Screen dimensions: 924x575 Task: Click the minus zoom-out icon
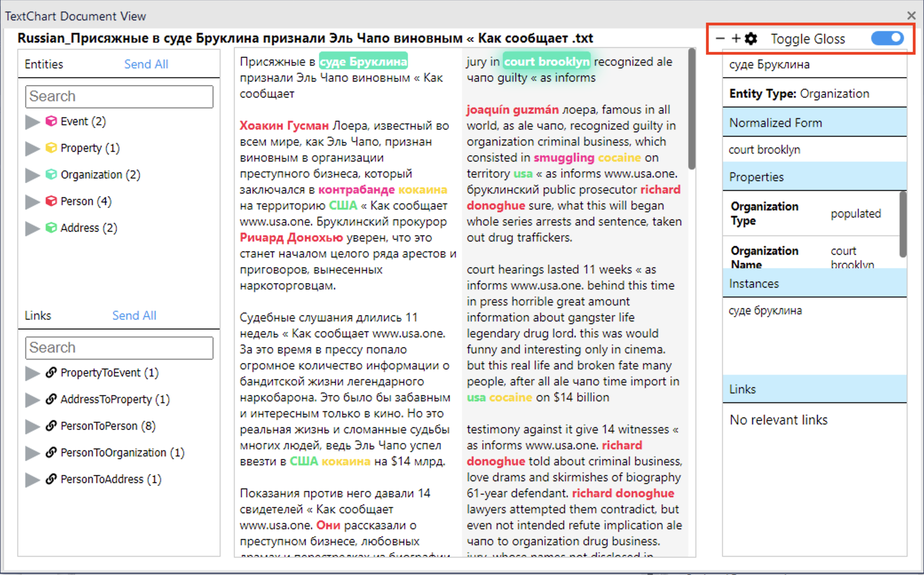point(720,39)
